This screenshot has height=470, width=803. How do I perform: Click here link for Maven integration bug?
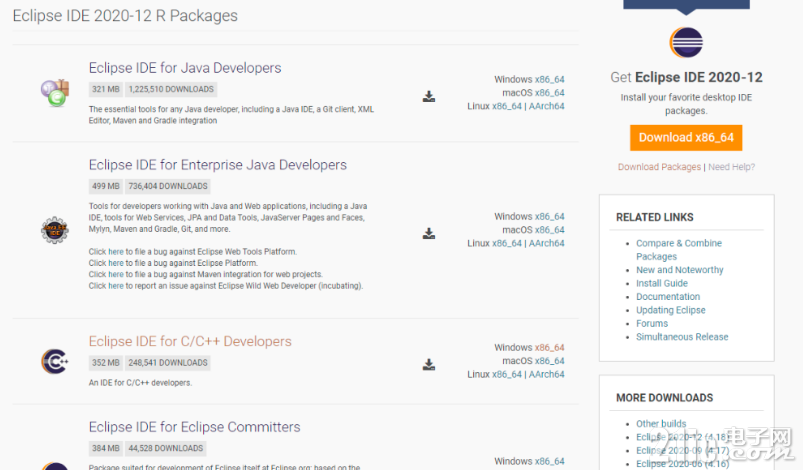click(x=116, y=274)
